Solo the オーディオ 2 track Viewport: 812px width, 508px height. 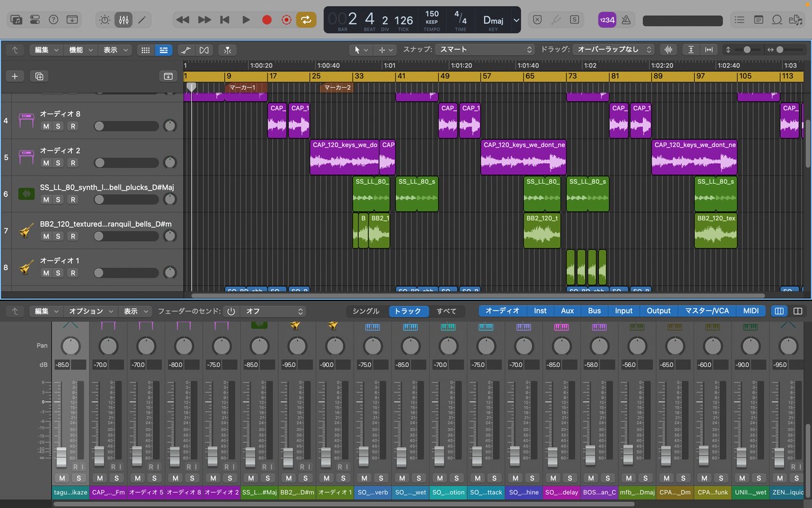pos(58,163)
